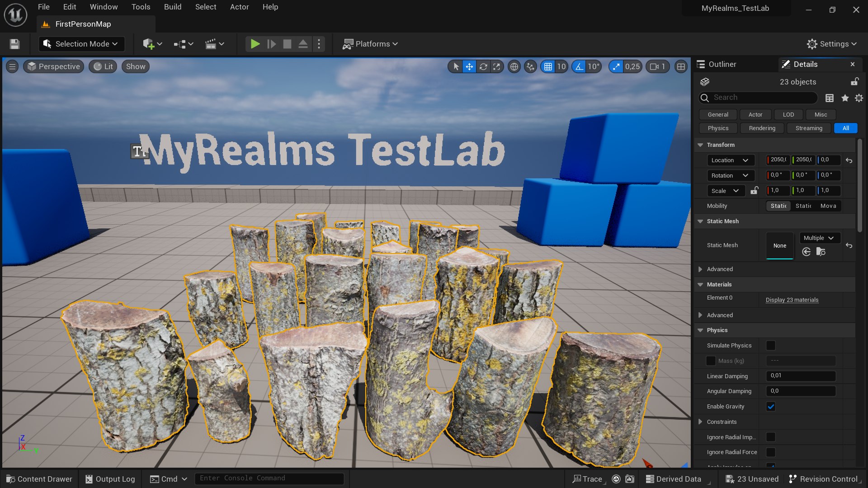Toggle surface snapping icon
Image resolution: width=868 pixels, height=488 pixels.
click(530, 67)
